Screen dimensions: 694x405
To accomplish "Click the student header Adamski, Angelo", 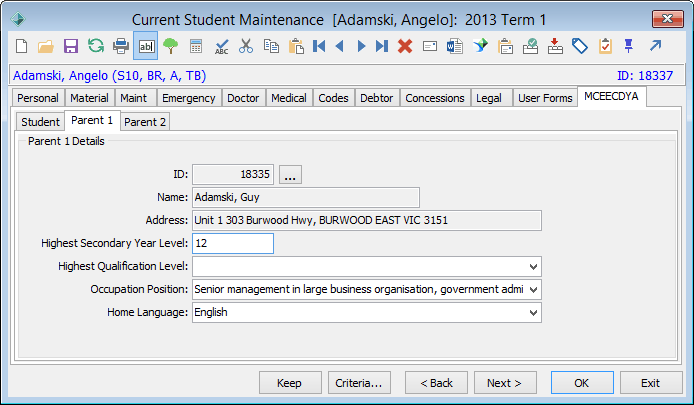I will [109, 76].
